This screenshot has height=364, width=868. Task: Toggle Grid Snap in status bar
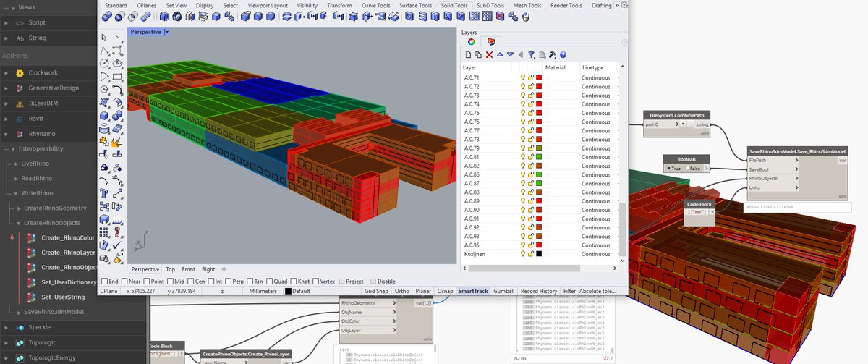click(375, 291)
